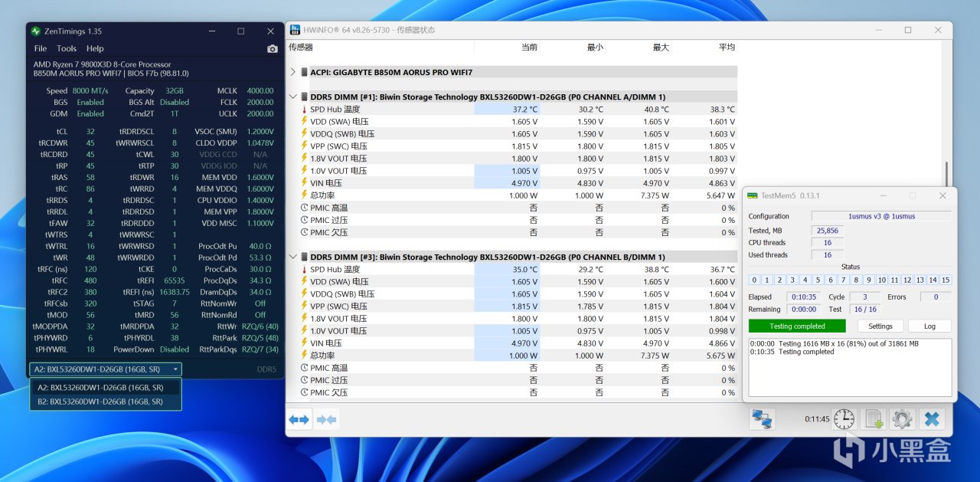Click ZenTimings tRFC value 480
This screenshot has width=980, height=482.
tap(90, 280)
